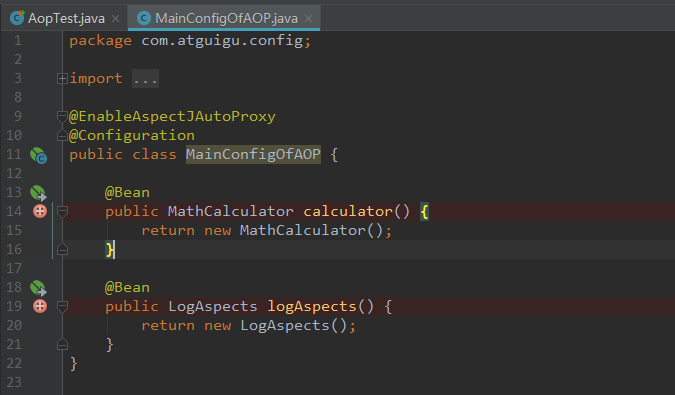The width and height of the screenshot is (675, 395).
Task: Click new LogAspects() constructor call
Action: [276, 326]
